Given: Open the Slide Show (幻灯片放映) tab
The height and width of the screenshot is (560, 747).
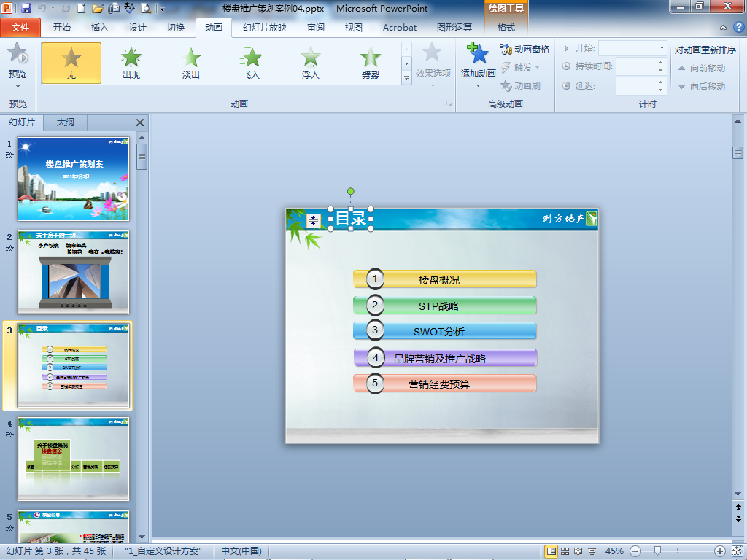Looking at the screenshot, I should coord(265,27).
